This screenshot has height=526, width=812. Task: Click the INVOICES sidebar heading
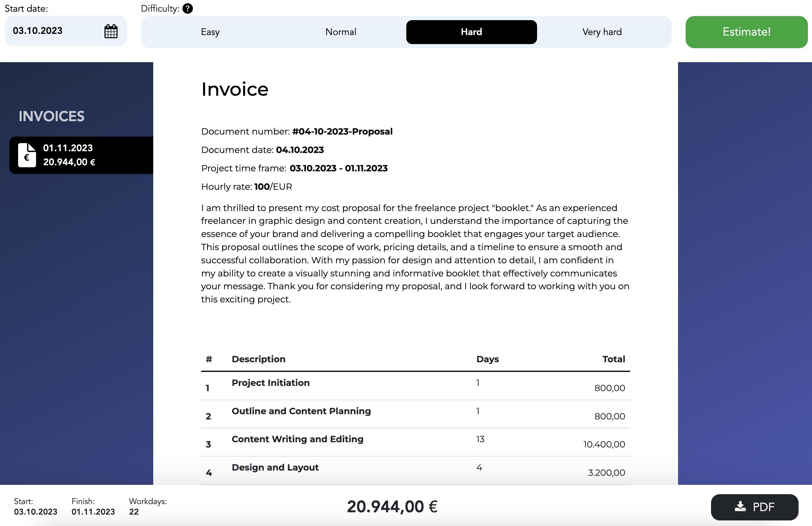[52, 116]
